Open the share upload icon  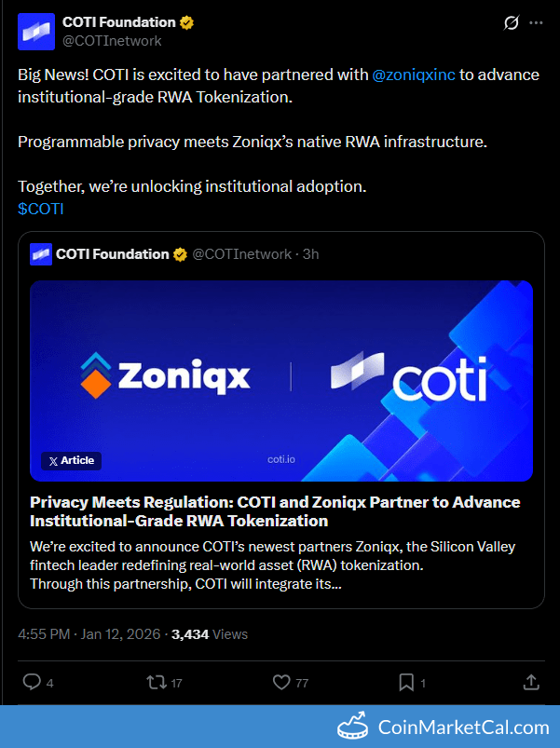click(x=531, y=682)
